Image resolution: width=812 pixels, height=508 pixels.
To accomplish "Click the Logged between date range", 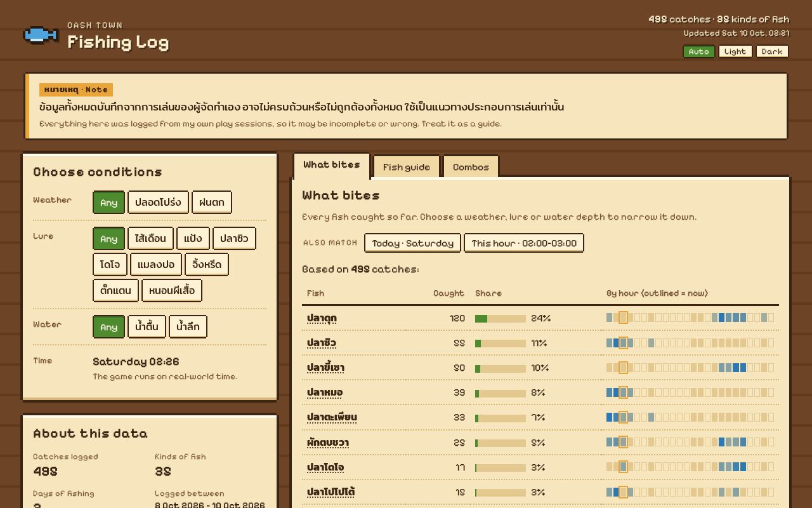I will click(x=210, y=505).
